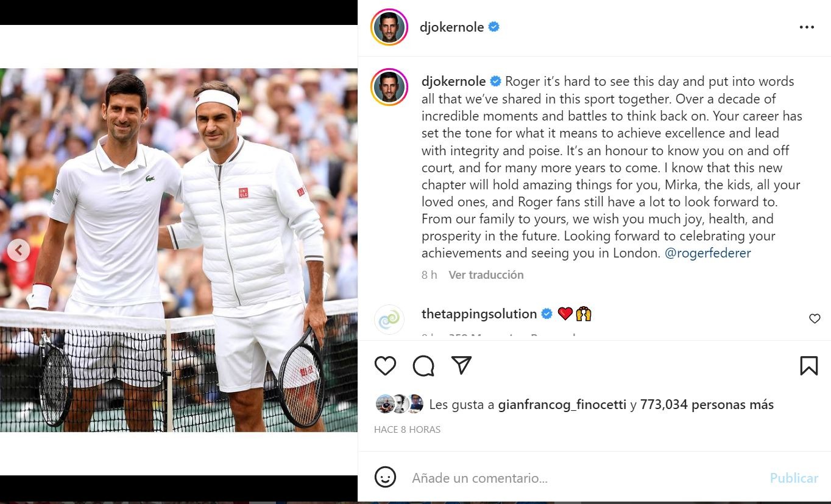Open thetappingsolution's profile avatar
Screen dimensions: 831x504
[389, 319]
